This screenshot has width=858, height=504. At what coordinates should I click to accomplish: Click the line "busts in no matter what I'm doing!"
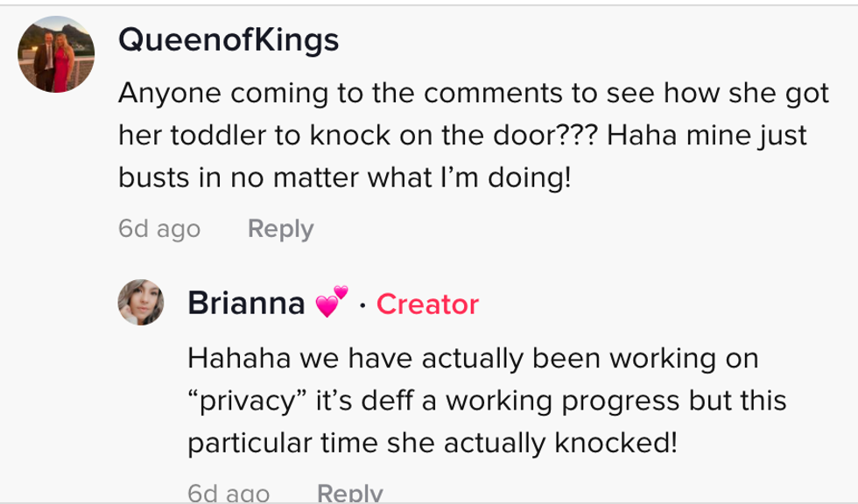[x=345, y=178]
